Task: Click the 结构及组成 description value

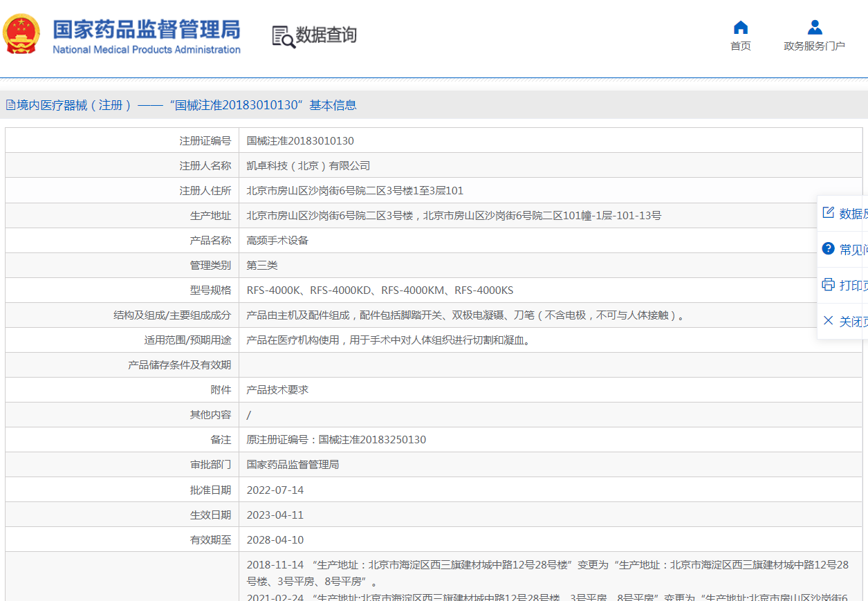Action: click(467, 315)
